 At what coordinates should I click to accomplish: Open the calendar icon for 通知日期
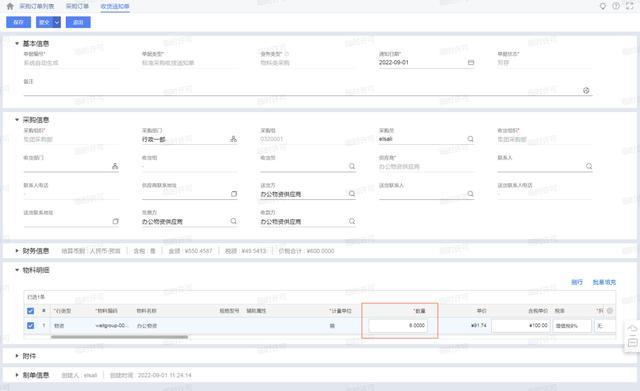coord(471,62)
